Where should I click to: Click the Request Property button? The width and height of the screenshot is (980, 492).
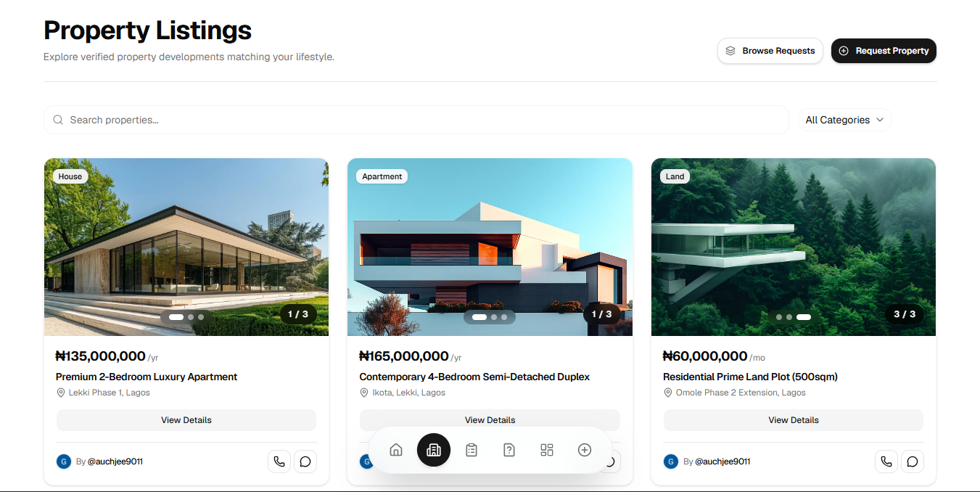coord(884,51)
